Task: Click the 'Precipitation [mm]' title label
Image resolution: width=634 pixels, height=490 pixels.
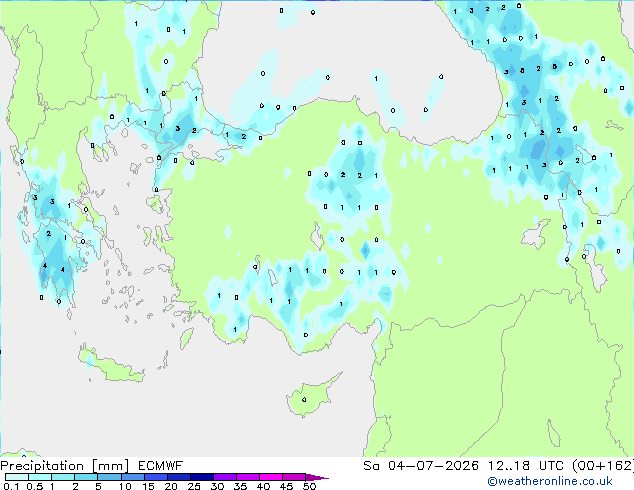Action: point(65,466)
